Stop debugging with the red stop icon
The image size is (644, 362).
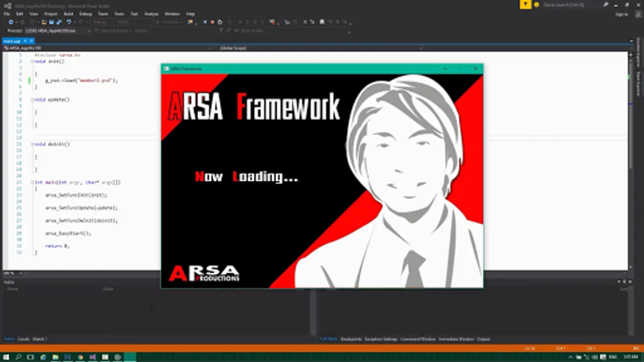click(212, 22)
